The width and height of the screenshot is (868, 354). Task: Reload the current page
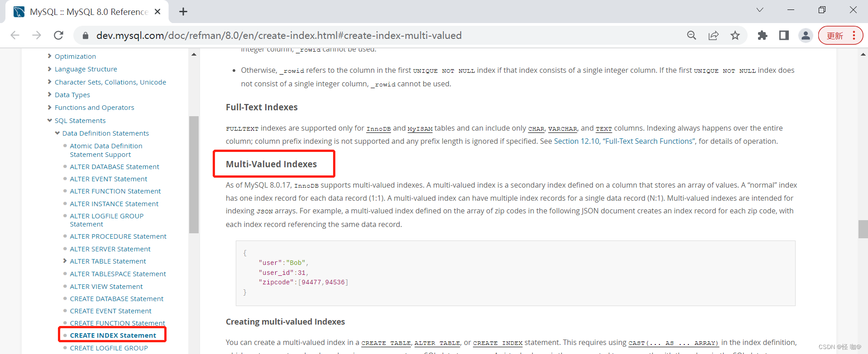58,35
